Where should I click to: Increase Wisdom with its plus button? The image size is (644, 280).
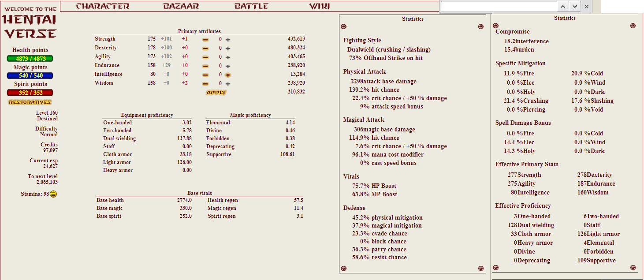point(228,84)
